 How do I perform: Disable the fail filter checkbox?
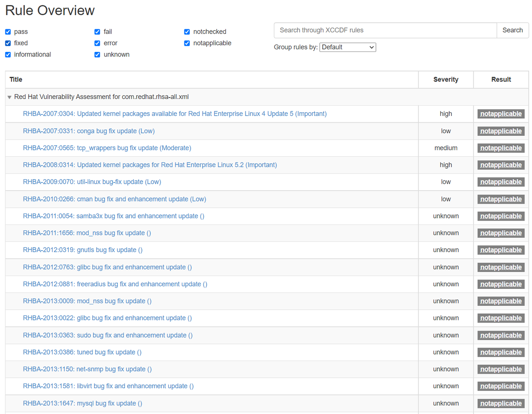click(97, 32)
